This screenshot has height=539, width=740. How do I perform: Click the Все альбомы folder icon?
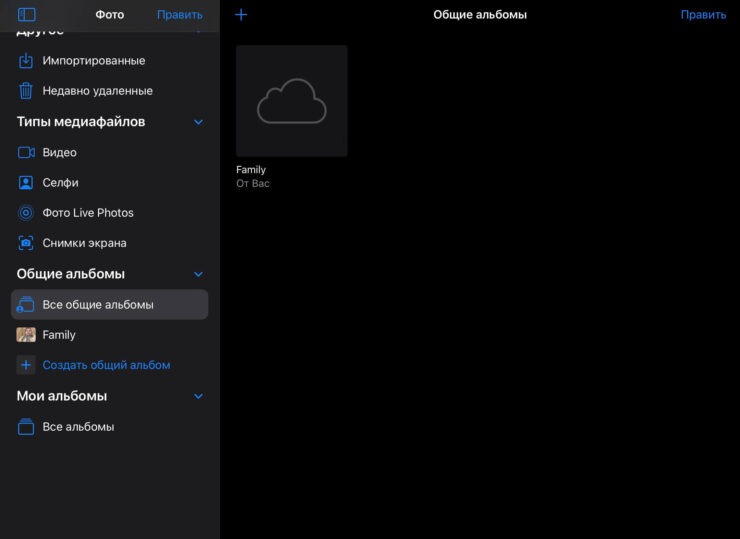click(26, 427)
